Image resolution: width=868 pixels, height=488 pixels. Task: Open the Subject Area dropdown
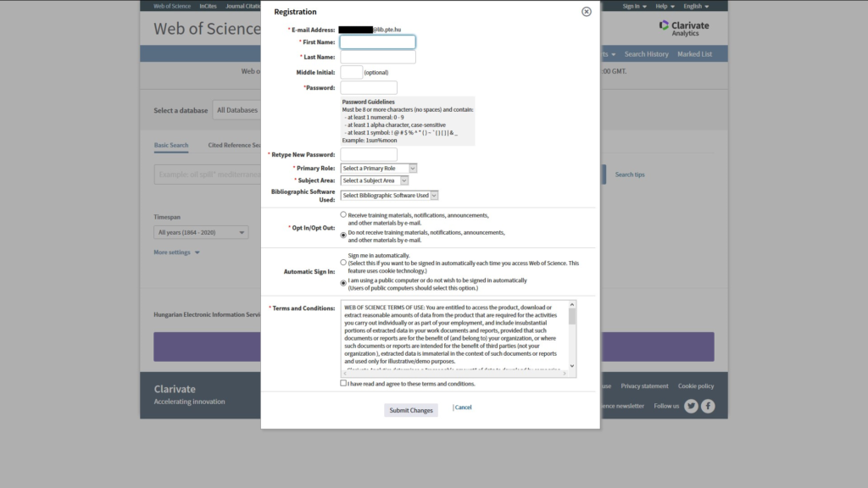point(374,180)
